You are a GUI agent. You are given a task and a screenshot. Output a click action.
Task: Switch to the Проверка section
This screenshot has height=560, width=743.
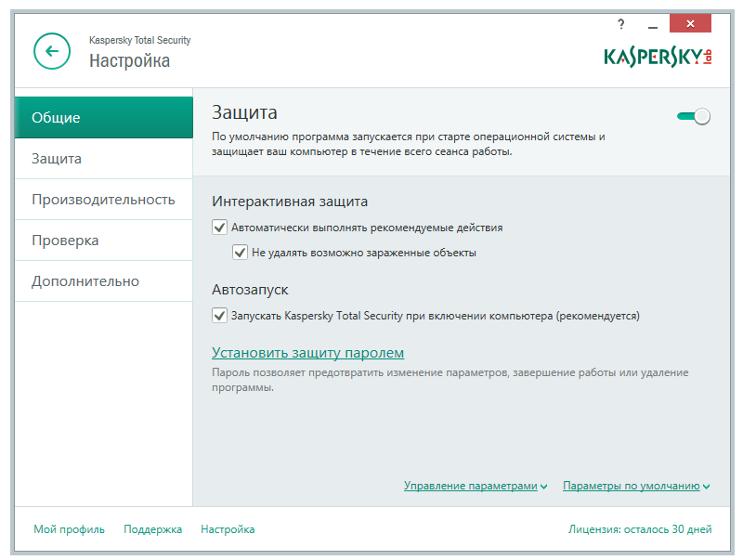point(104,241)
